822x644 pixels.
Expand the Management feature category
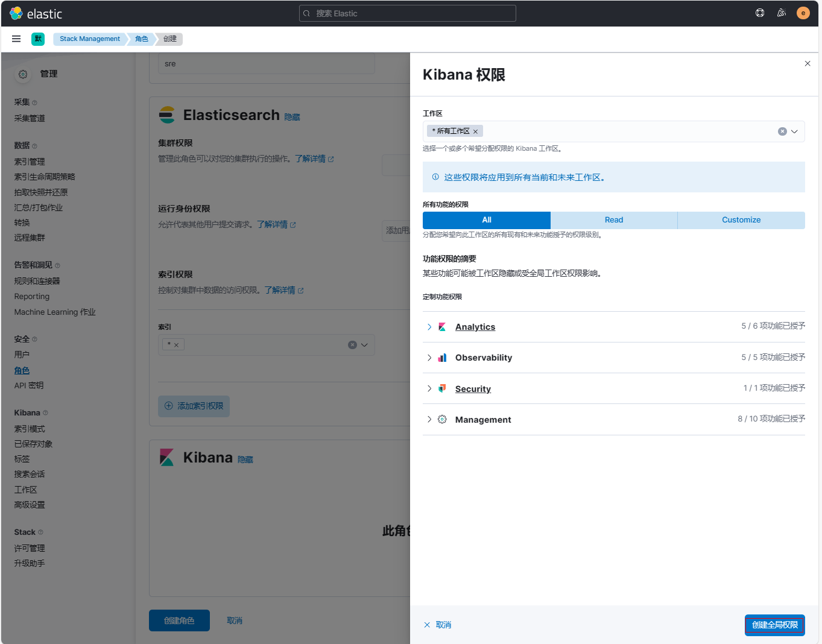click(x=429, y=420)
